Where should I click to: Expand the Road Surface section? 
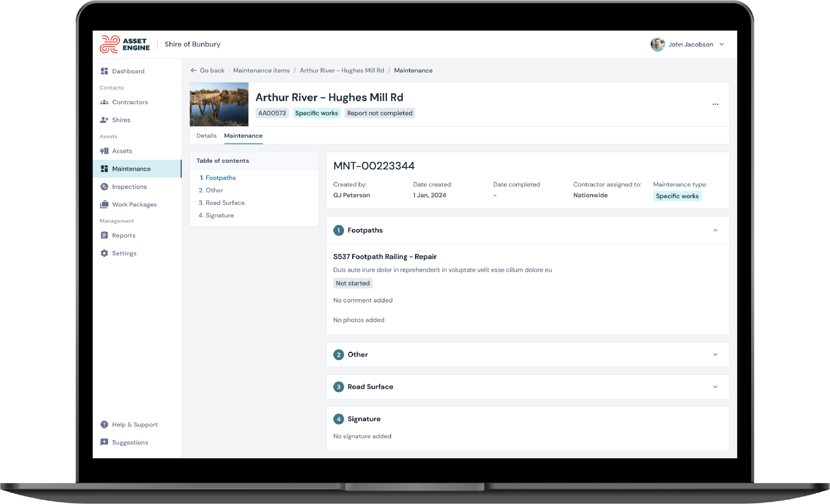[x=715, y=387]
